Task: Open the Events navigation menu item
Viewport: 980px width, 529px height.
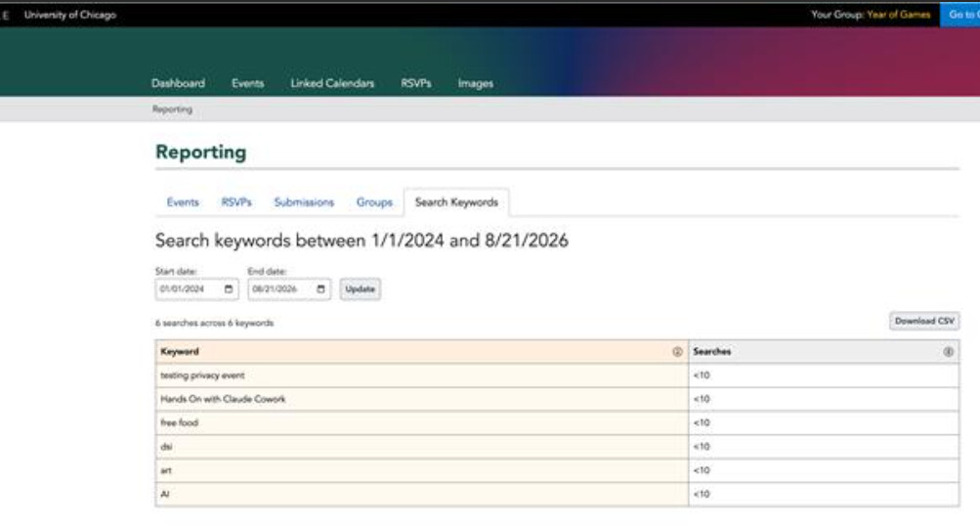Action: 247,83
